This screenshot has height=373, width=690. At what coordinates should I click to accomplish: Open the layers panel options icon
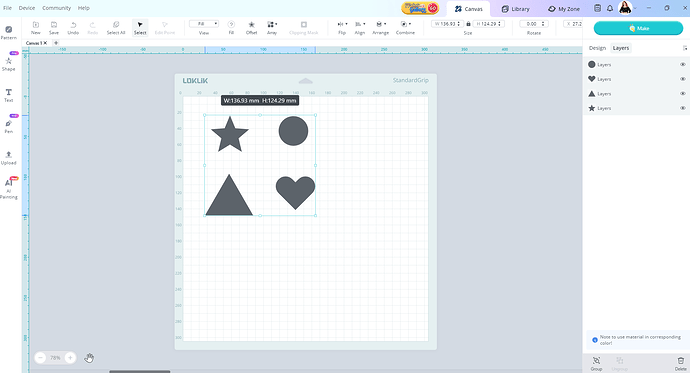(685, 48)
